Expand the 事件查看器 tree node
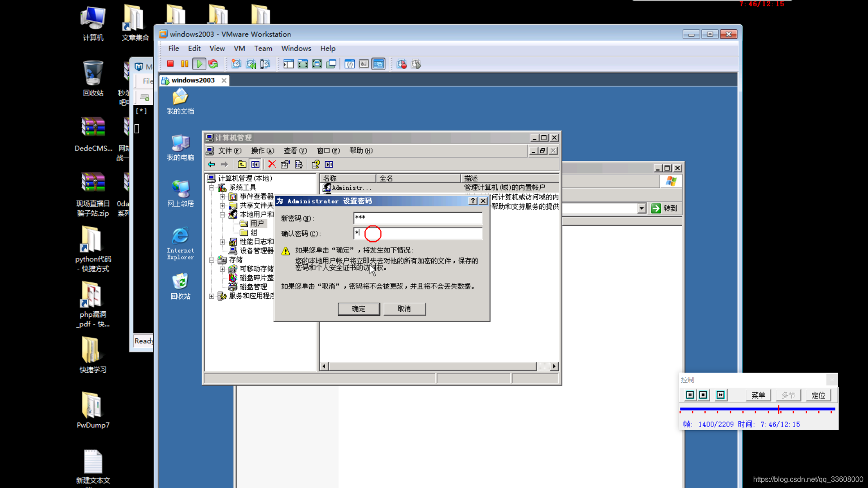Screen dimensions: 868x488 point(222,197)
